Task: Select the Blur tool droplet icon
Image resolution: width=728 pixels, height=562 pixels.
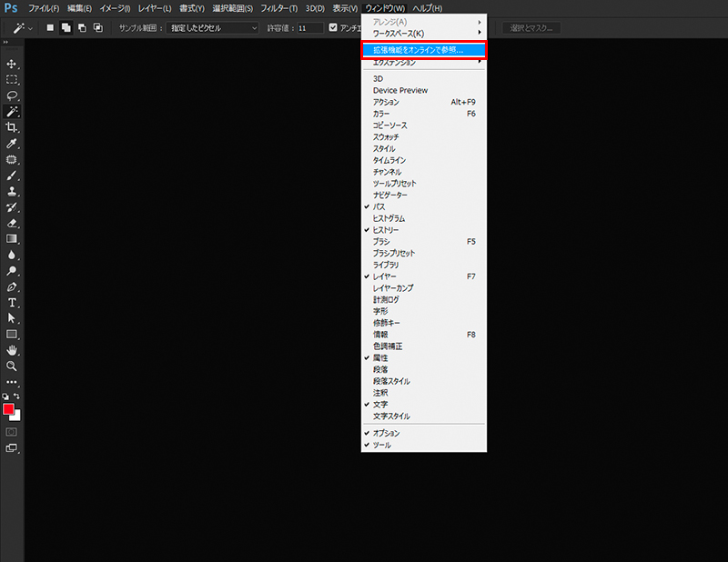Action: click(12, 255)
